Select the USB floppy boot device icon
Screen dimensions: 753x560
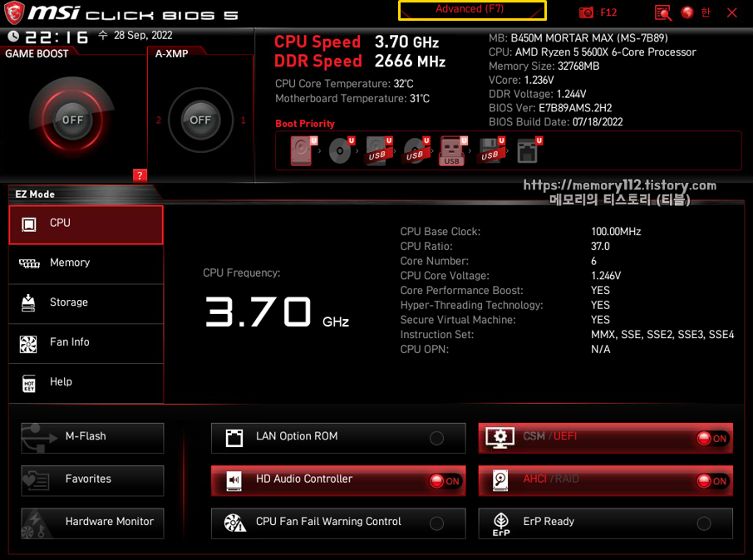click(x=491, y=151)
